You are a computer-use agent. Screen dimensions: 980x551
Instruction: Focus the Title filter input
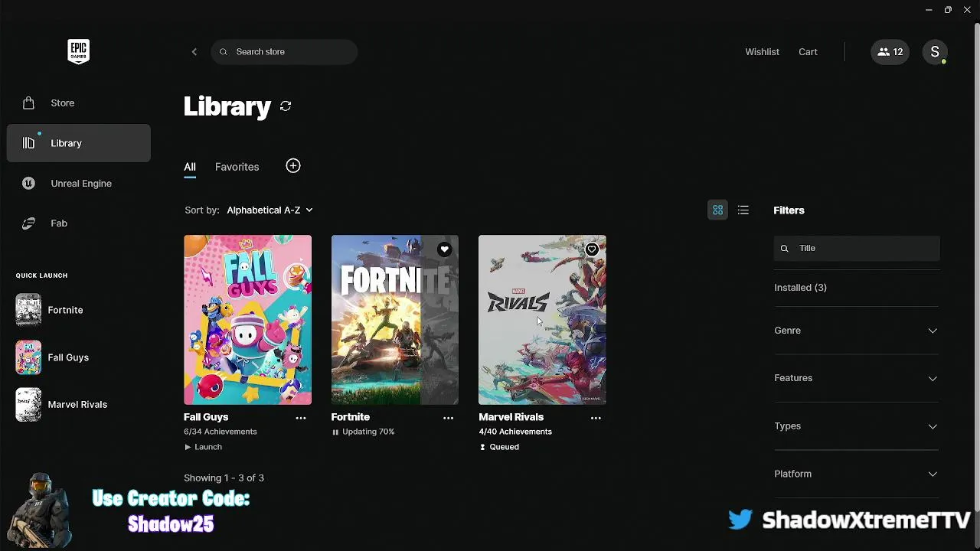click(x=857, y=249)
